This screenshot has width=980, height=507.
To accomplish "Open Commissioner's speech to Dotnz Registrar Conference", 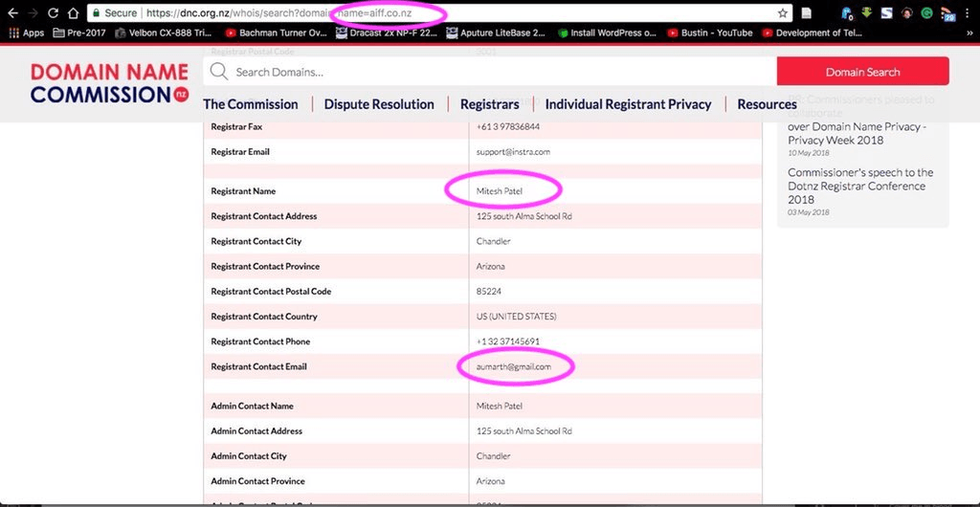I will 859,186.
